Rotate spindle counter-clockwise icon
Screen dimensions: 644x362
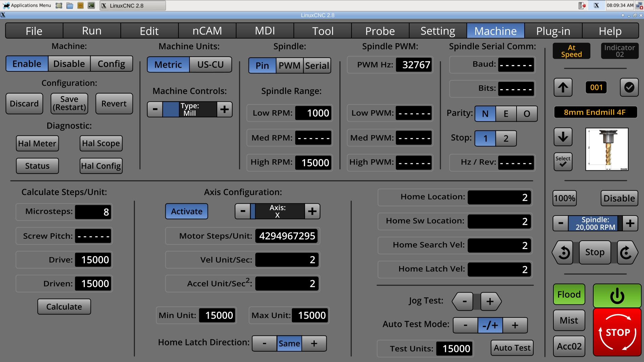(563, 252)
